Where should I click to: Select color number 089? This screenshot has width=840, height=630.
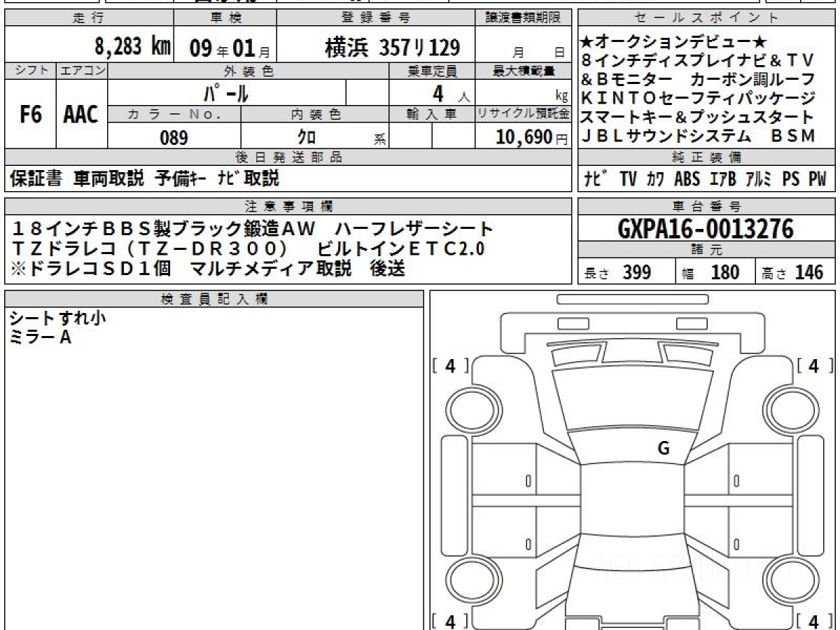(x=174, y=138)
